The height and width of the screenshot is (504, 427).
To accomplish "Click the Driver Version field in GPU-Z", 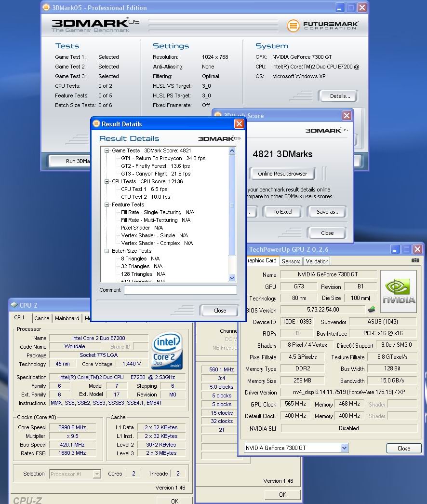I will click(348, 392).
